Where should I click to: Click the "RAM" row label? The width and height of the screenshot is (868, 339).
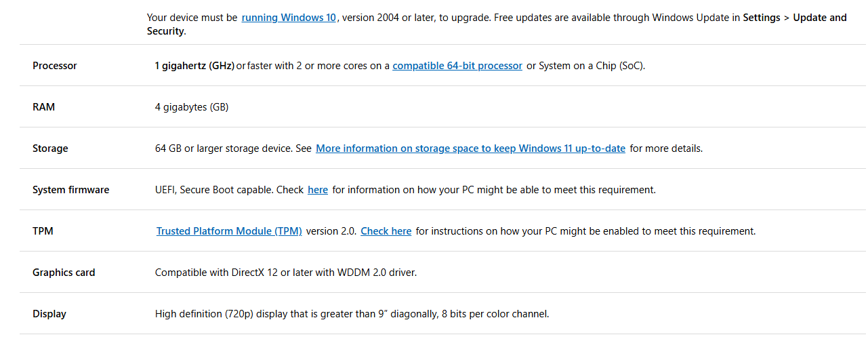click(x=44, y=107)
